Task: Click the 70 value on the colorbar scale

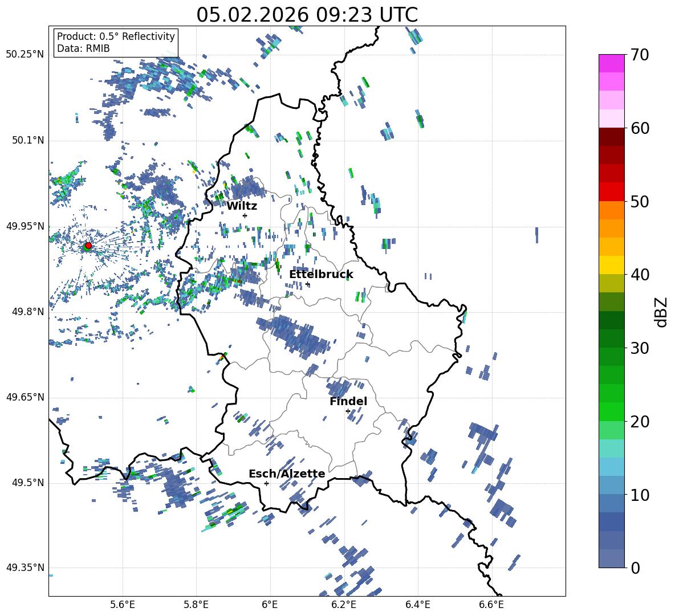Action: click(640, 55)
